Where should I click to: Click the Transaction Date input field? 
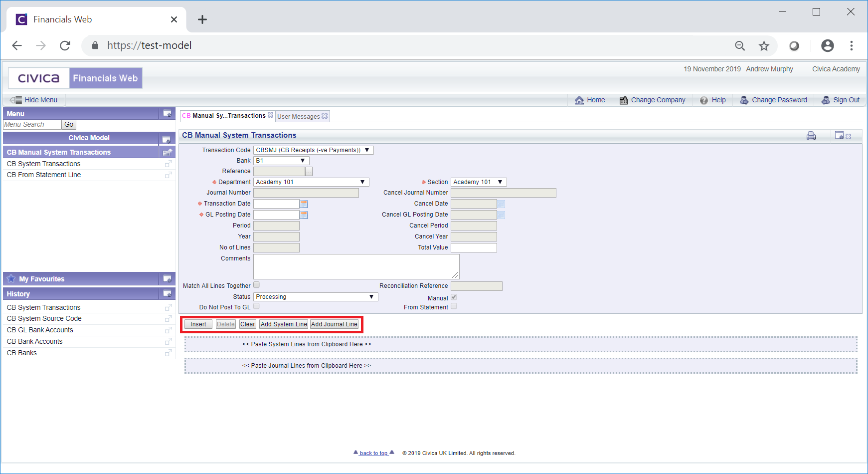[276, 204]
